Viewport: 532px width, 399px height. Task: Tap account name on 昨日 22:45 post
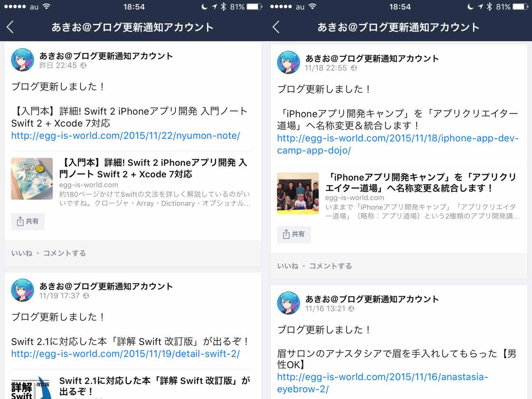(106, 56)
